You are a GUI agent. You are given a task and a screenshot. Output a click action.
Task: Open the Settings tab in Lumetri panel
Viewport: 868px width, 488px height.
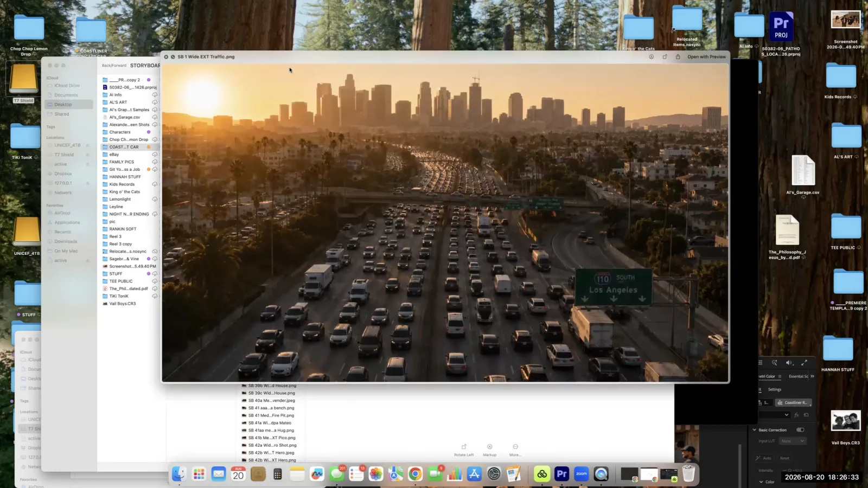click(775, 389)
